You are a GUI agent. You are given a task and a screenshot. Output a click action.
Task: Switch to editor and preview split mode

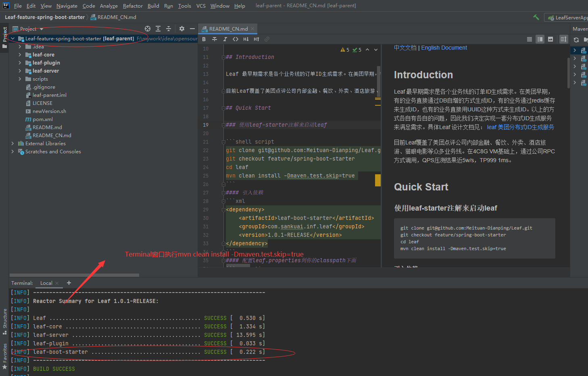pos(540,39)
